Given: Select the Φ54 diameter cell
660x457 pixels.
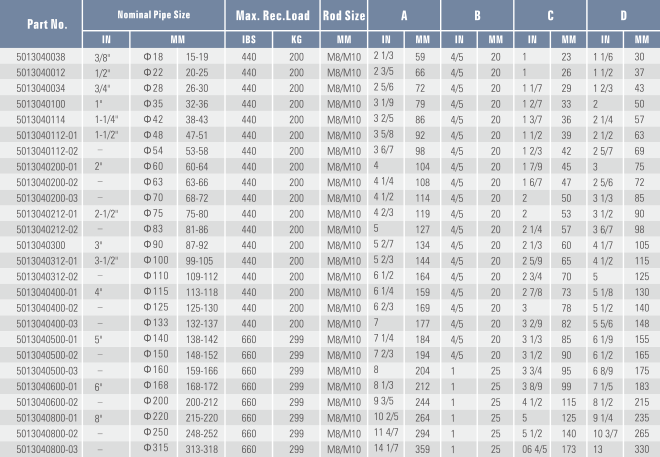Looking at the screenshot, I should click(x=153, y=151).
